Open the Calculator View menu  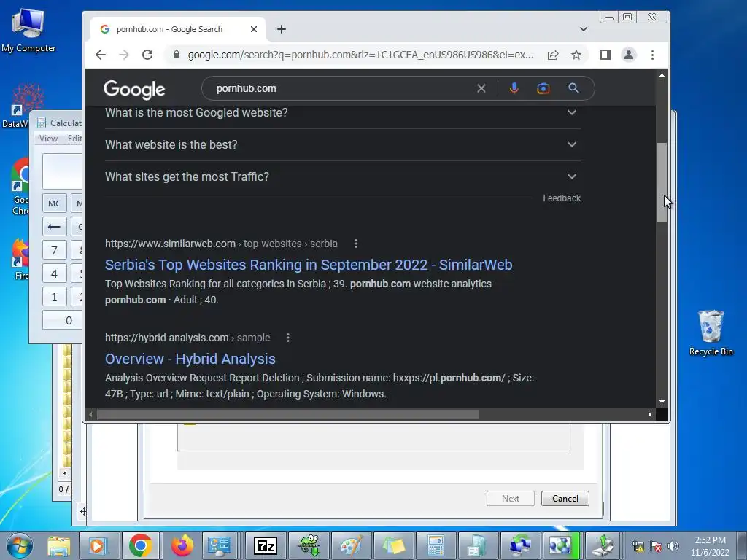(48, 139)
